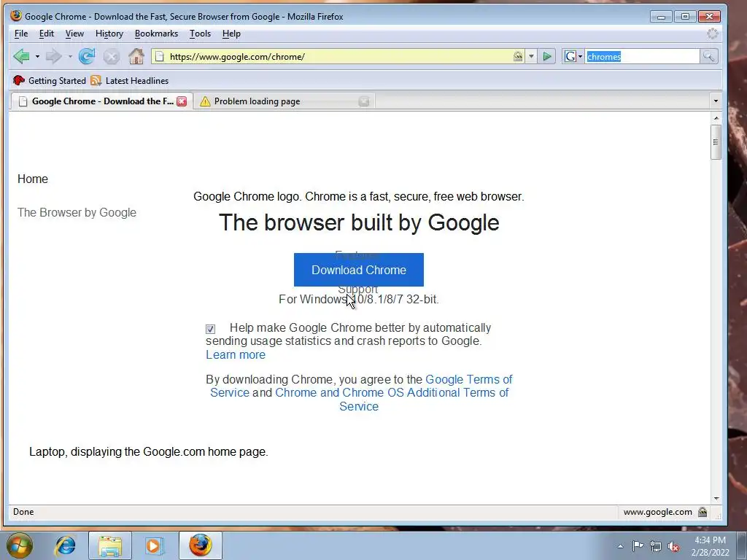Open the list all tabs dropdown

pos(715,101)
